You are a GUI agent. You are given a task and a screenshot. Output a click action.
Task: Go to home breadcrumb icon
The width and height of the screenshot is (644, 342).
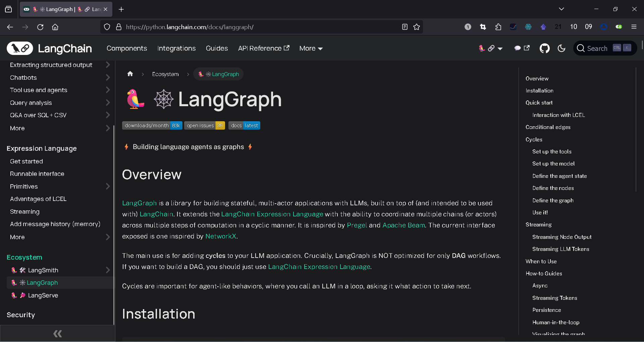[x=130, y=74]
